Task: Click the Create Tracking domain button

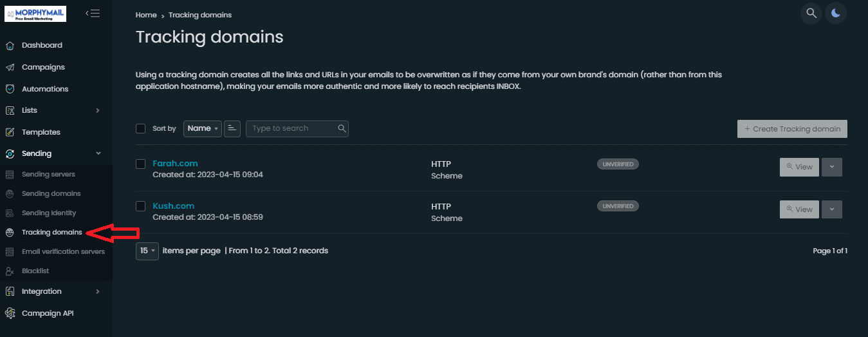Action: 792,129
